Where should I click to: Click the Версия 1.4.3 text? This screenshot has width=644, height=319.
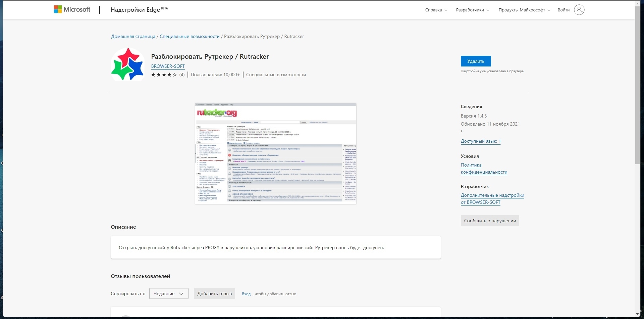coord(474,116)
